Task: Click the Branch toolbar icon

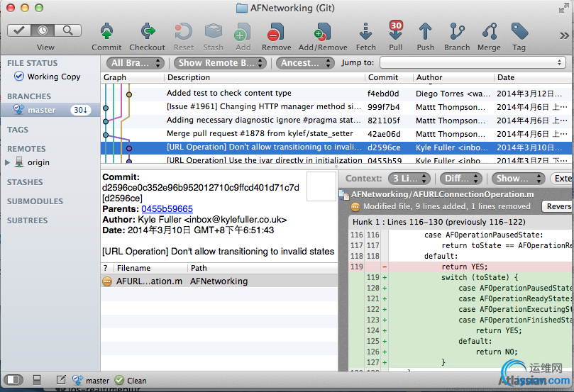Action: click(457, 31)
